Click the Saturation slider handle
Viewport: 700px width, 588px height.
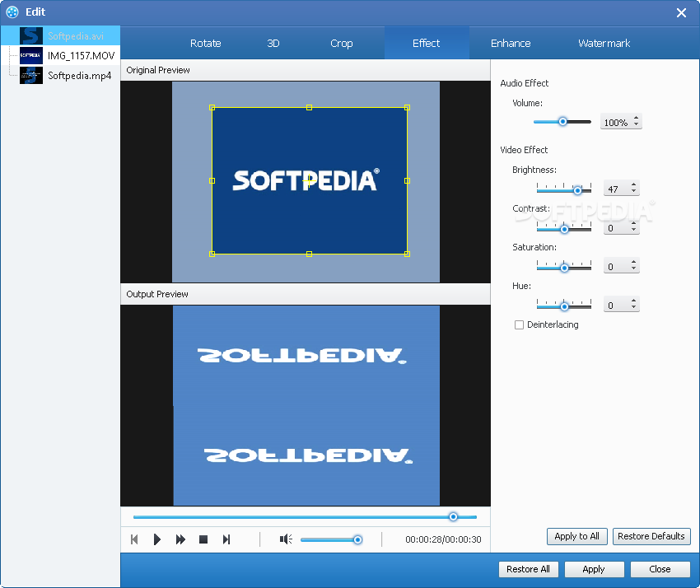[x=564, y=268]
